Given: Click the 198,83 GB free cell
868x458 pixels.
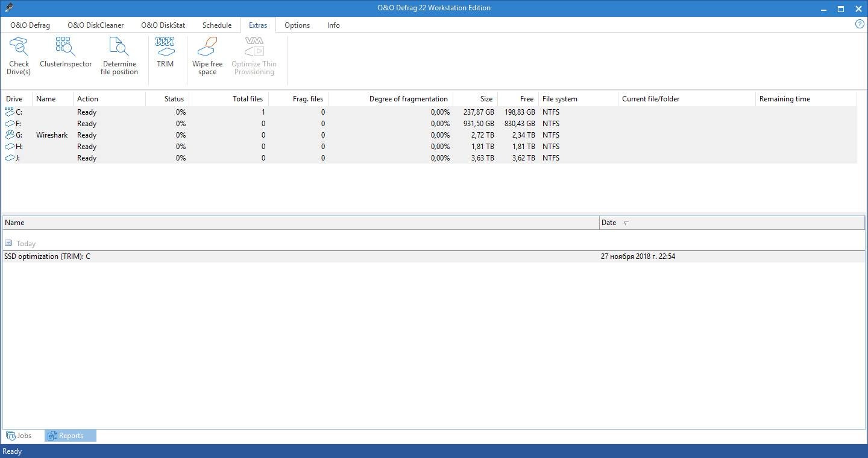Looking at the screenshot, I should (x=520, y=112).
